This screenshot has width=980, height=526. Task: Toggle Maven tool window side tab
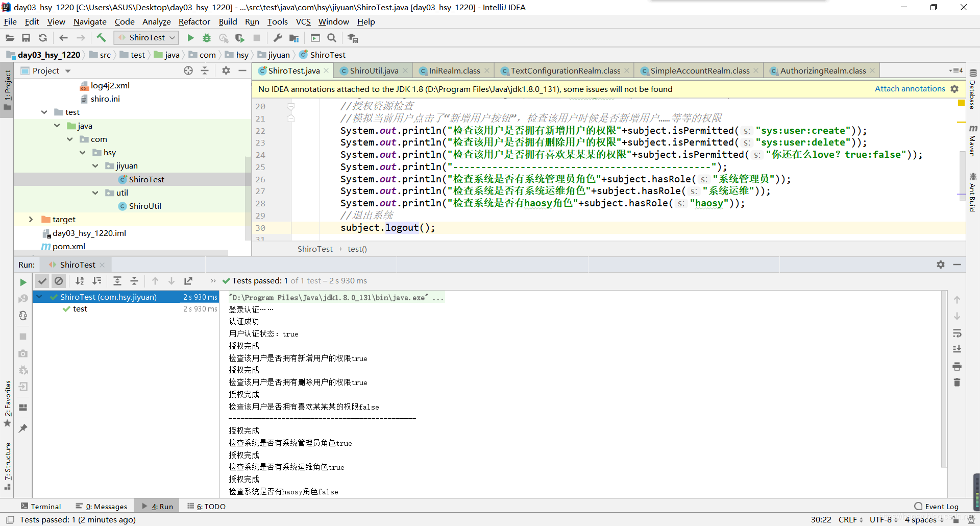[x=973, y=141]
